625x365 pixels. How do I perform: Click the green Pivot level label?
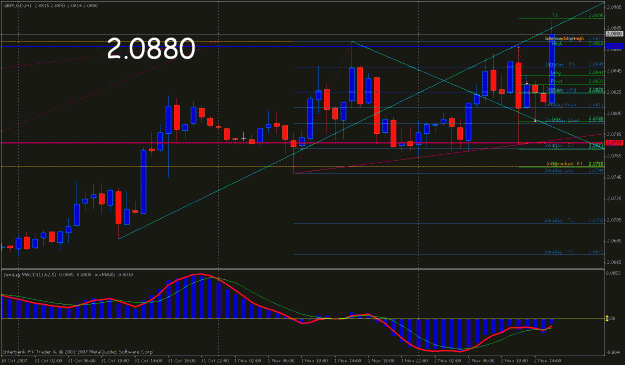pos(556,81)
